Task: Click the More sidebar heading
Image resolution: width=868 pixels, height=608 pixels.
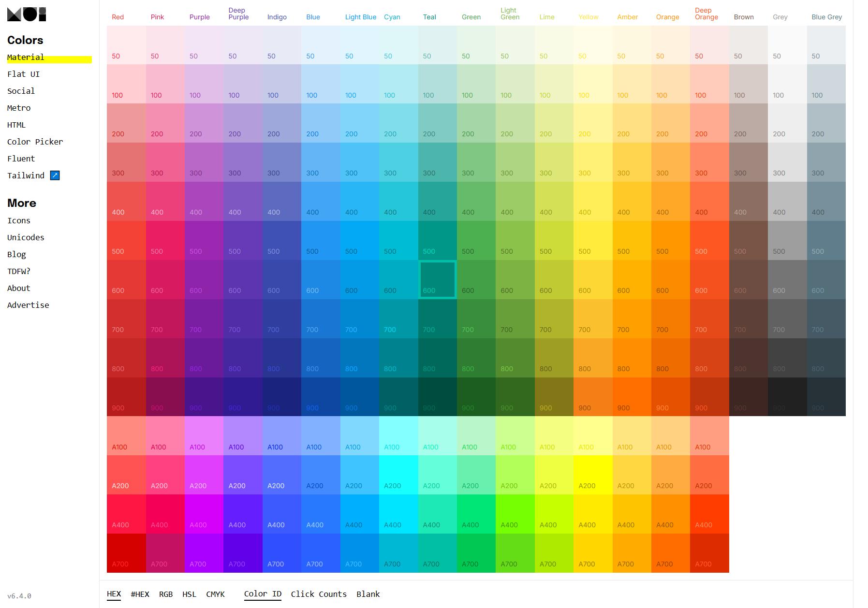Action: tap(22, 203)
